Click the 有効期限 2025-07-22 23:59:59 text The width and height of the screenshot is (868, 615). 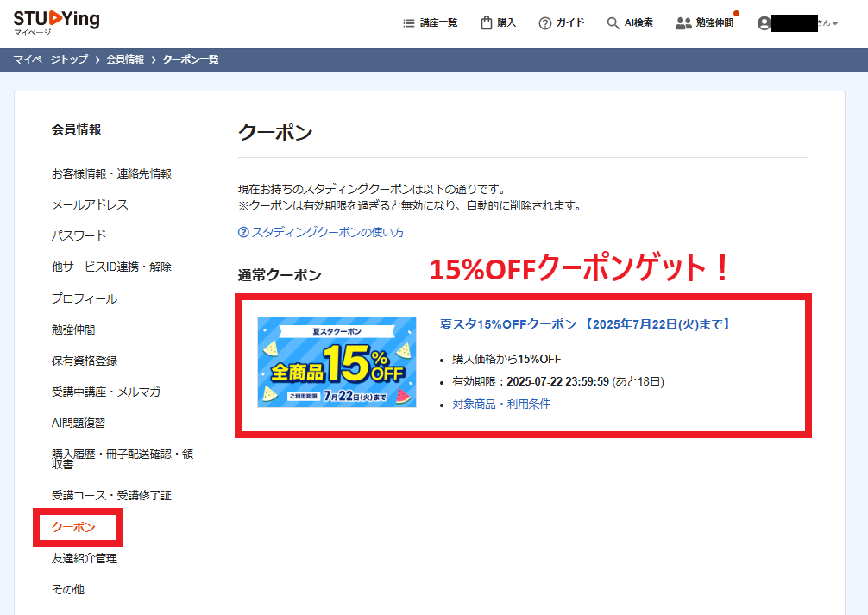point(558,381)
